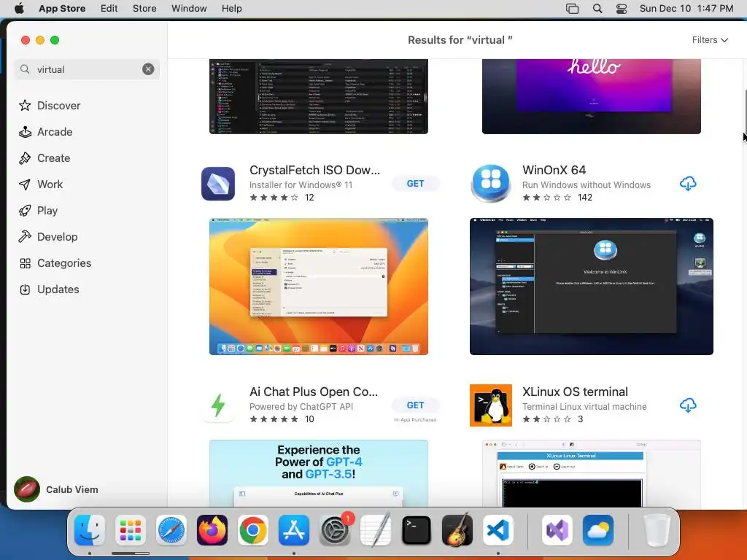Image resolution: width=747 pixels, height=560 pixels.
Task: Open Trash from the Dock
Action: [657, 530]
